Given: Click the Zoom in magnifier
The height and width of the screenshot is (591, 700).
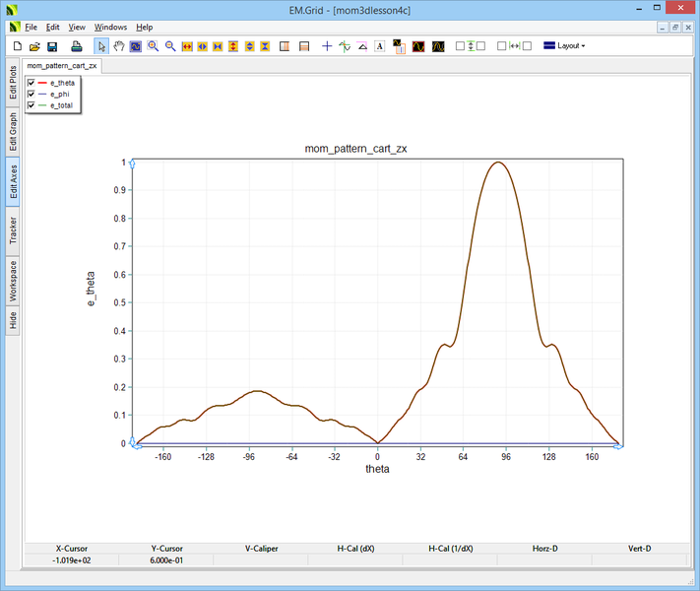Looking at the screenshot, I should [154, 46].
